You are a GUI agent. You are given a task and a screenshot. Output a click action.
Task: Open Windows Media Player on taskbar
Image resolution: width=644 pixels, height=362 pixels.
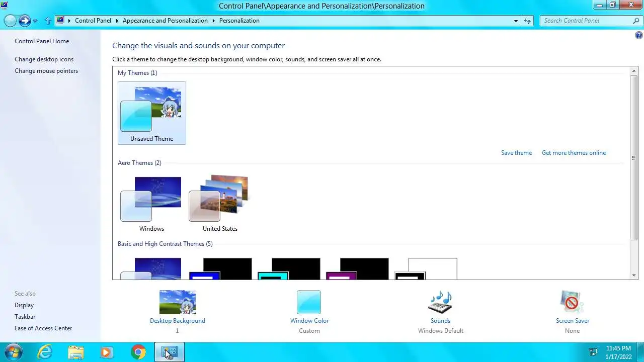(107, 352)
